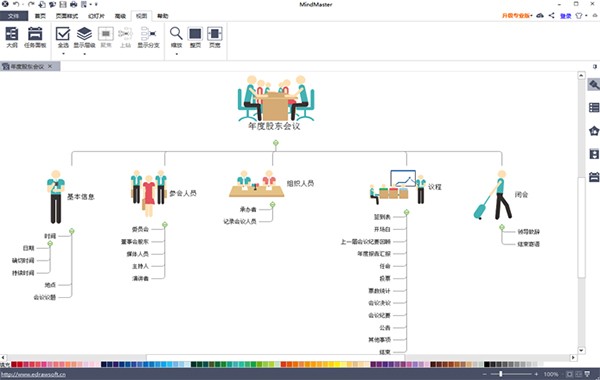Open the 全选 dropdown arrow
This screenshot has width=600, height=380.
(63, 54)
